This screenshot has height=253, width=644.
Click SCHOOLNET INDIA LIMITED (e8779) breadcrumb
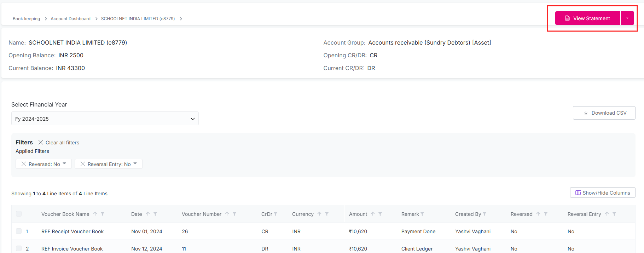click(x=138, y=19)
